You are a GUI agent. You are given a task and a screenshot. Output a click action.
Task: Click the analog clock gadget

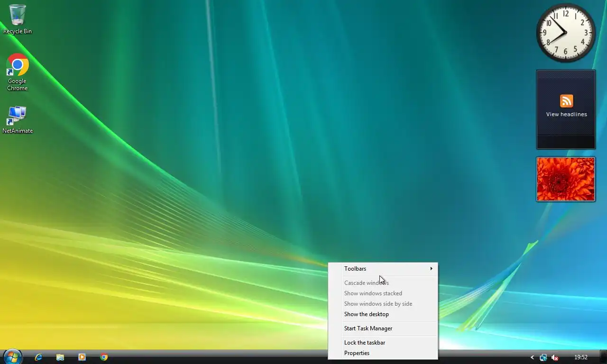coord(566,33)
